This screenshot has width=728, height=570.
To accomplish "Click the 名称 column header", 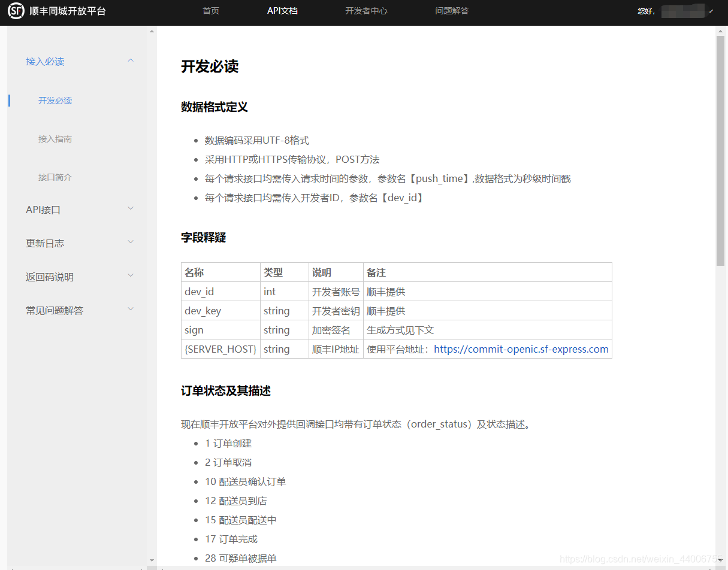I will pyautogui.click(x=220, y=272).
